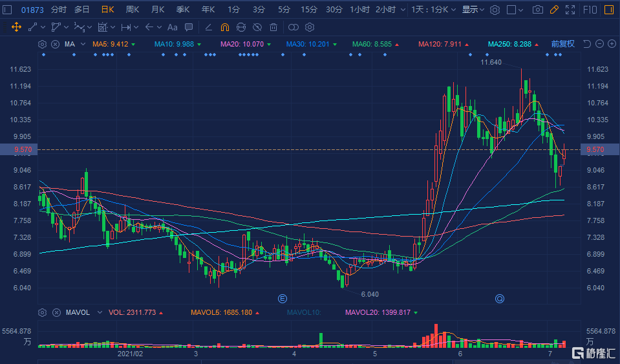Open MA indicator settings gear
Screen dimensions: 620x364
tap(42, 44)
